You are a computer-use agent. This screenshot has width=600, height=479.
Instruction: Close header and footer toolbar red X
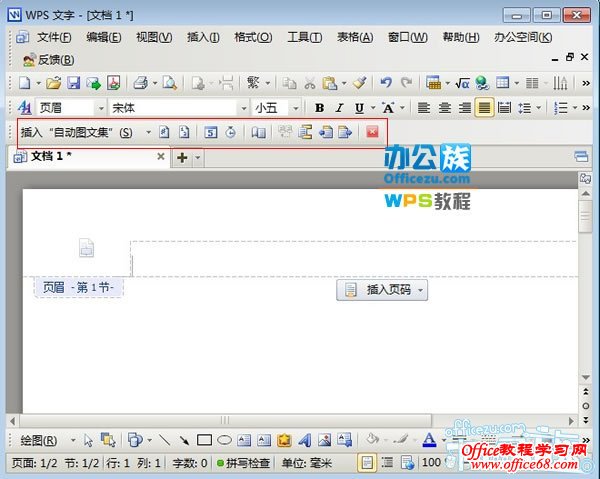(x=372, y=132)
